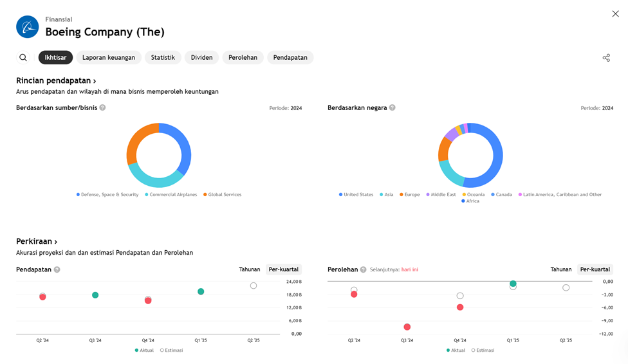Click Q2 '25 earnings estimate circle
628x364 pixels.
coord(566,287)
